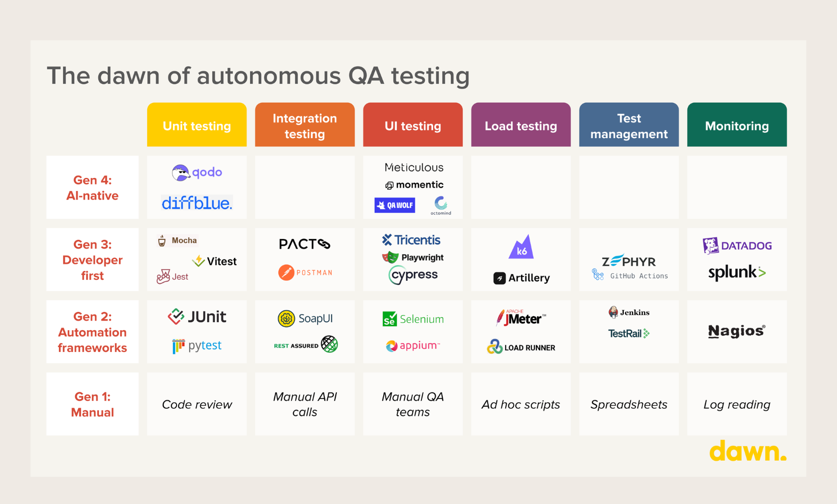Click the Gen 4: AI-native row label

(x=92, y=187)
